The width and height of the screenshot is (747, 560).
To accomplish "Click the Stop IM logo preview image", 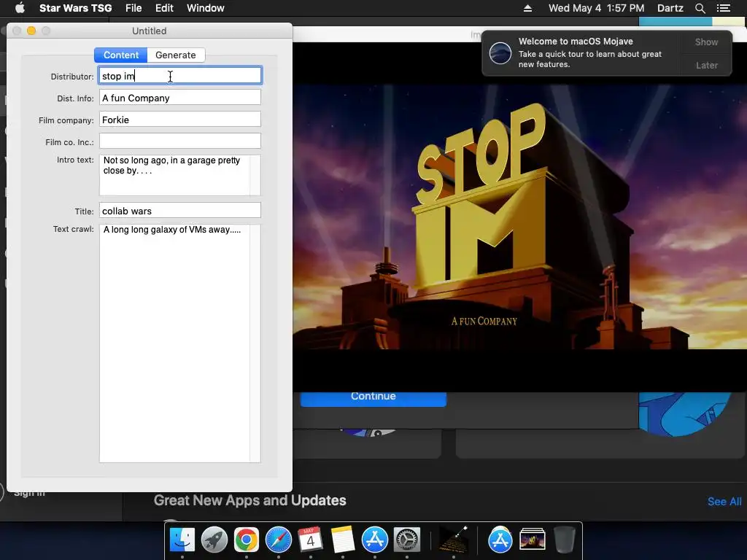I will tap(519, 217).
